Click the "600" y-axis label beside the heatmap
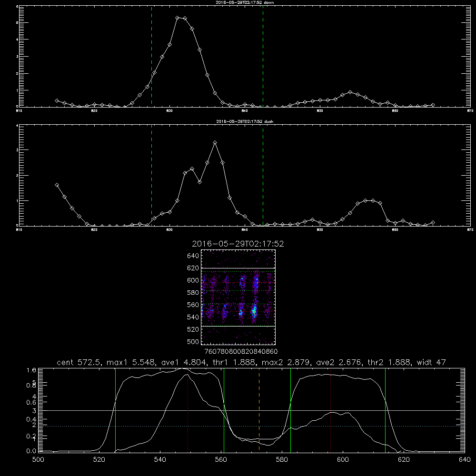476x476 pixels. click(193, 280)
